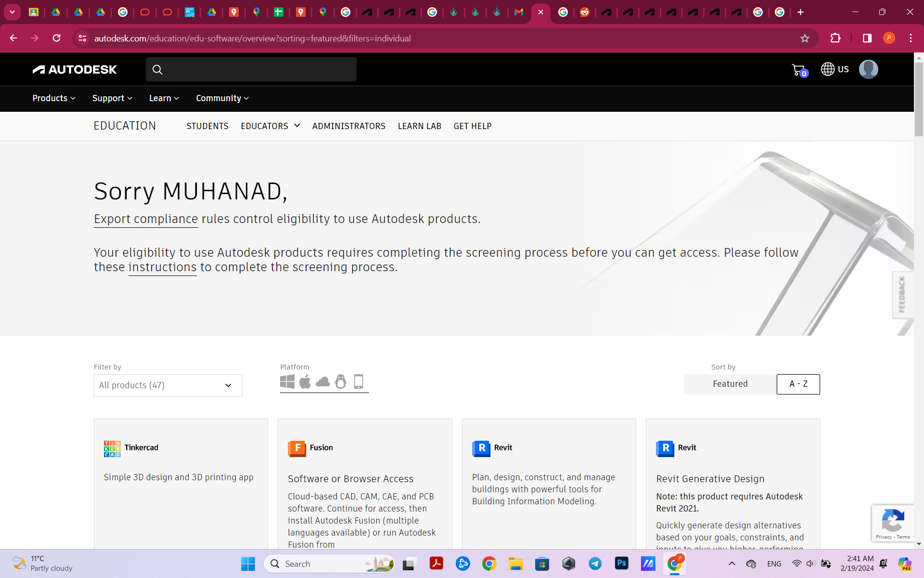Open the Export compliance link
This screenshot has height=578, width=924.
point(146,219)
